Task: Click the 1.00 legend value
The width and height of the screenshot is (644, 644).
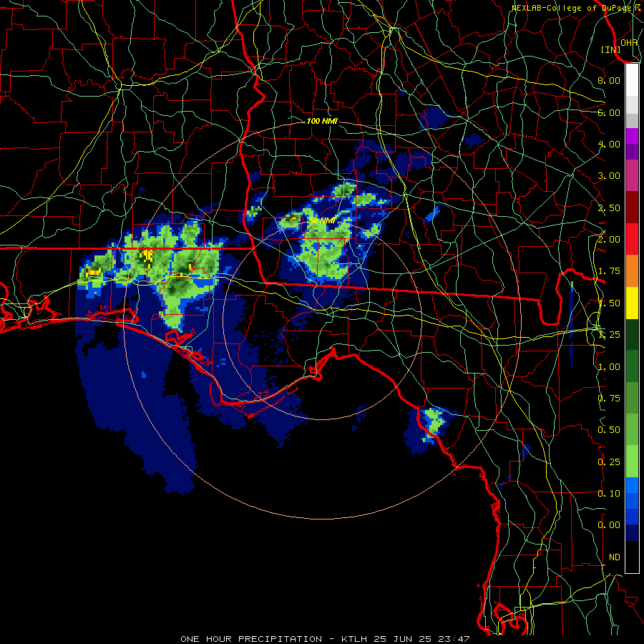Action: point(609,367)
